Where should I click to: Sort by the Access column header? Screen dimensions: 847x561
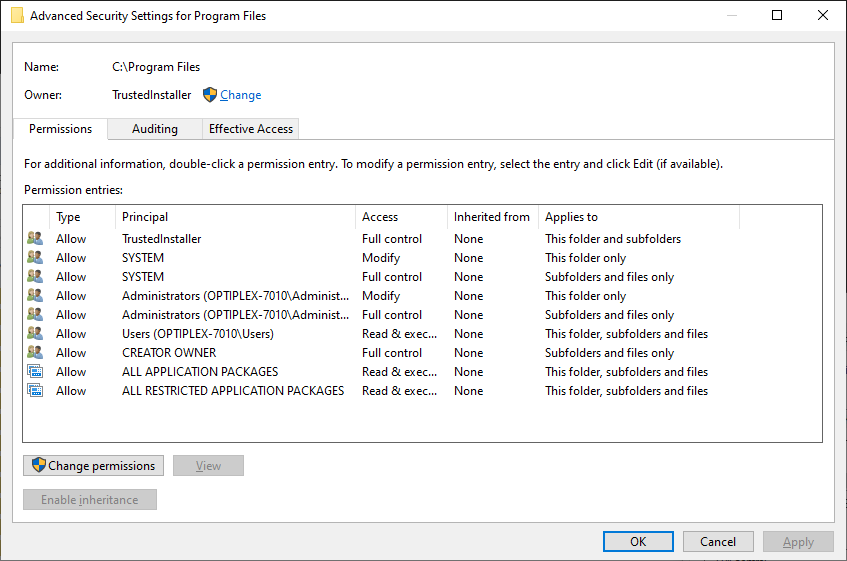coord(401,217)
